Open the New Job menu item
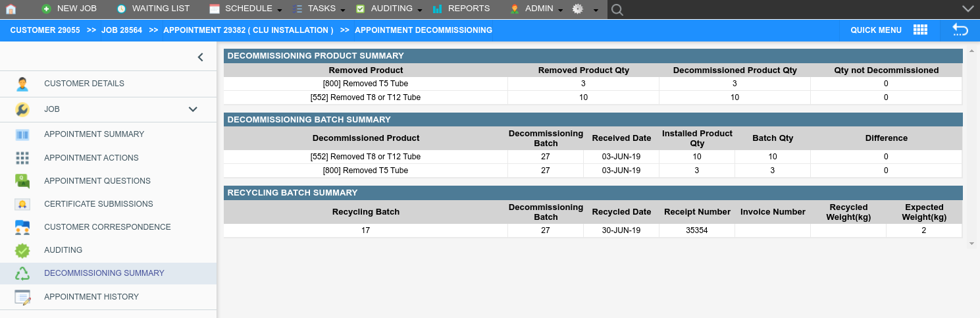Screen dimensions: 980x318 point(77,9)
